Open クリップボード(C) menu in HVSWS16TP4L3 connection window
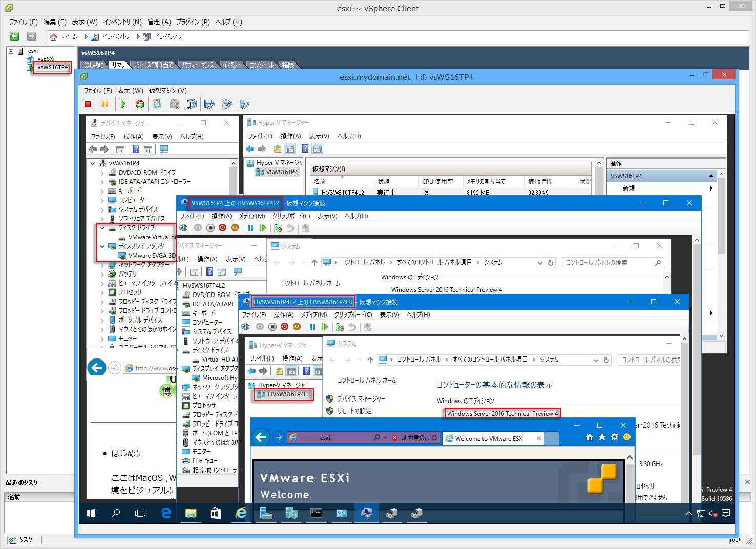756x549 pixels. (x=353, y=315)
